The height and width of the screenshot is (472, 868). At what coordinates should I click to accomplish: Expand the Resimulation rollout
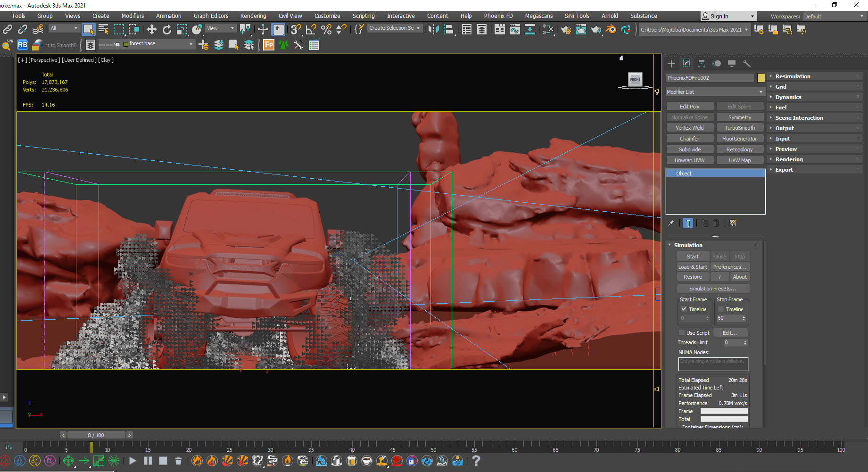[815, 76]
